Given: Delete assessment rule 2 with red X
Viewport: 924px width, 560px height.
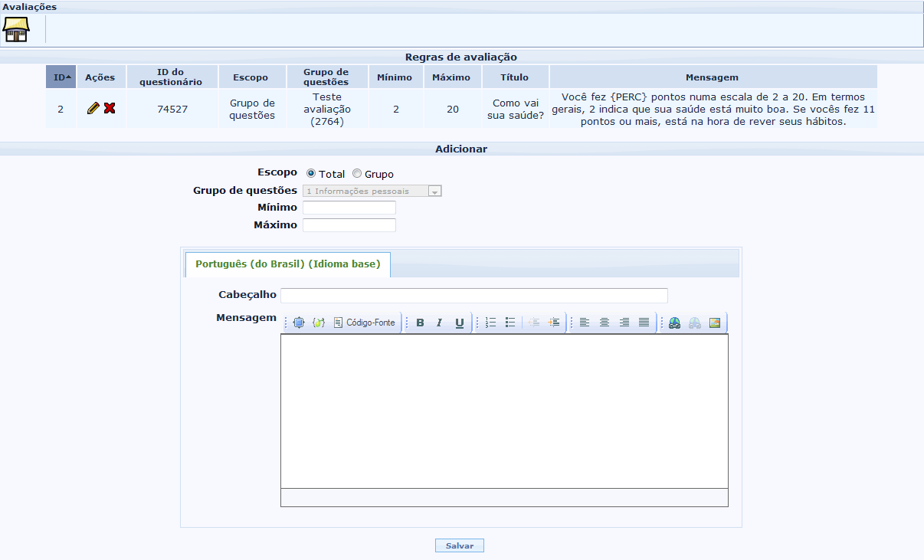Looking at the screenshot, I should pos(110,109).
